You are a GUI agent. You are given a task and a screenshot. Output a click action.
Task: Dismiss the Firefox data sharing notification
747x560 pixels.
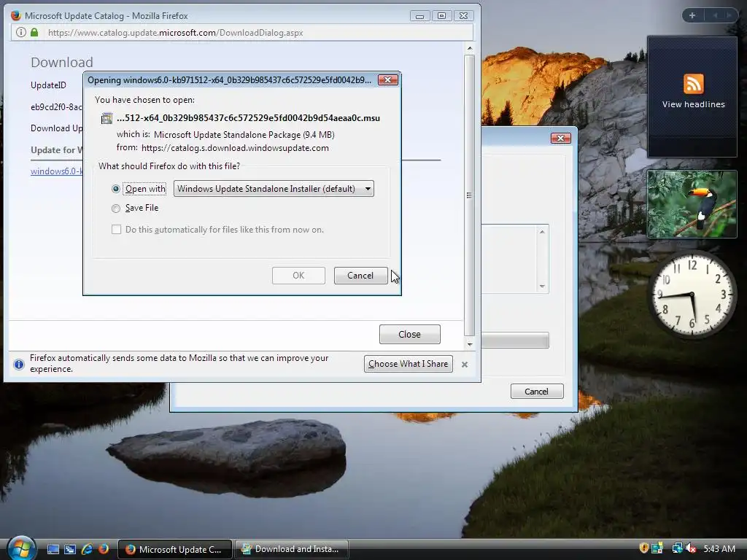coord(465,365)
